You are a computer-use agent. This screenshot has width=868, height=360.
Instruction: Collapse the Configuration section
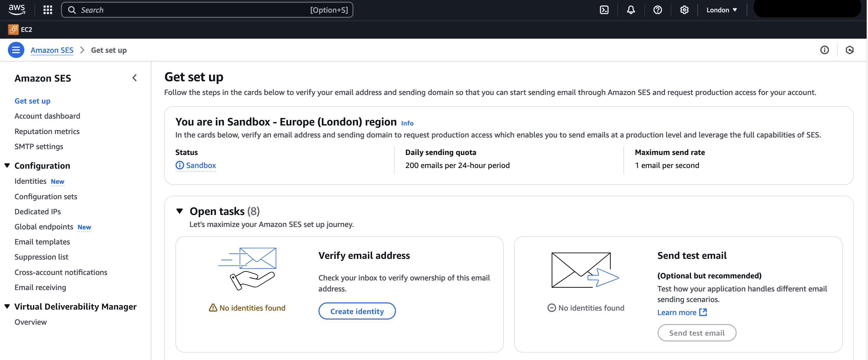7,166
